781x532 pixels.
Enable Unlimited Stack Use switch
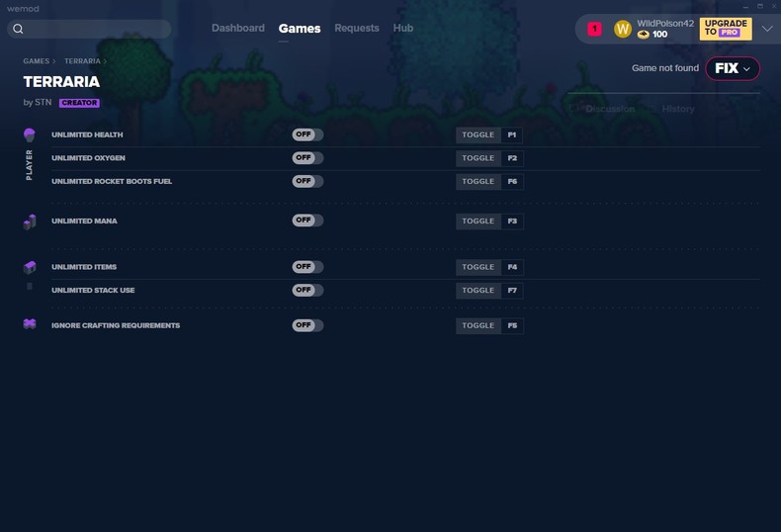(307, 290)
